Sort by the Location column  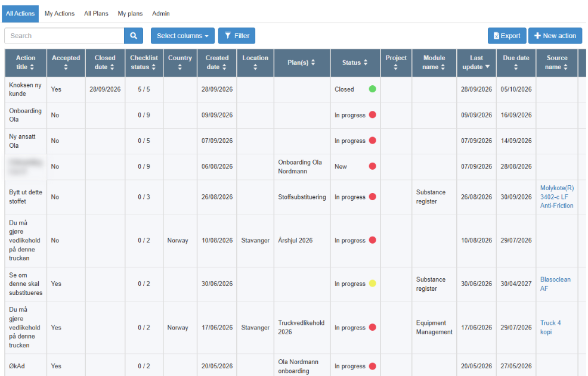[255, 63]
